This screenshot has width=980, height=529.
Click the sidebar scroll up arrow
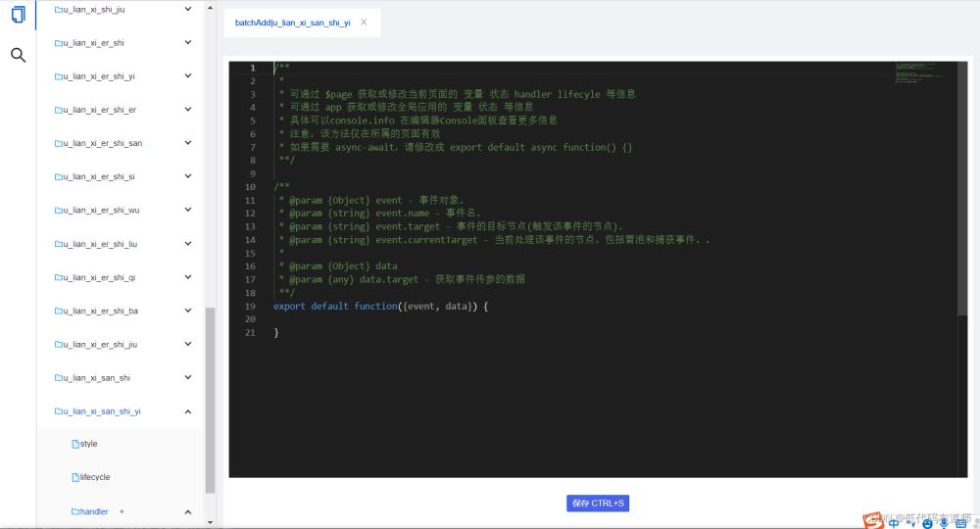210,8
